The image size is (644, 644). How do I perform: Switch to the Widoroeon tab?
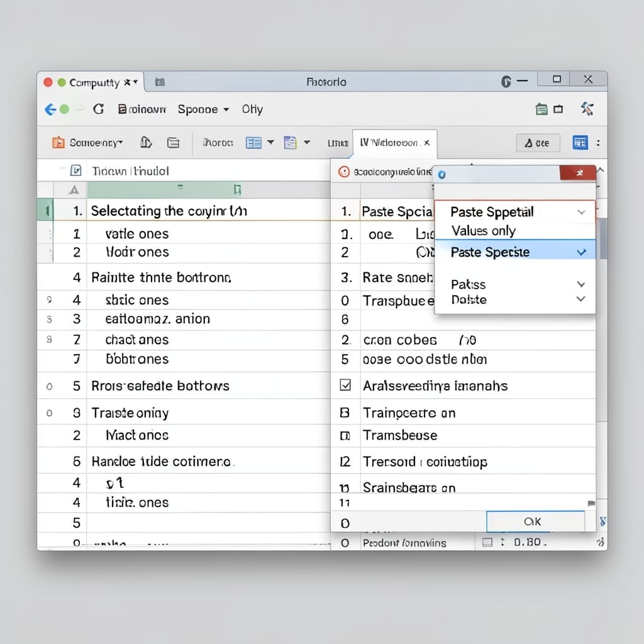click(389, 143)
